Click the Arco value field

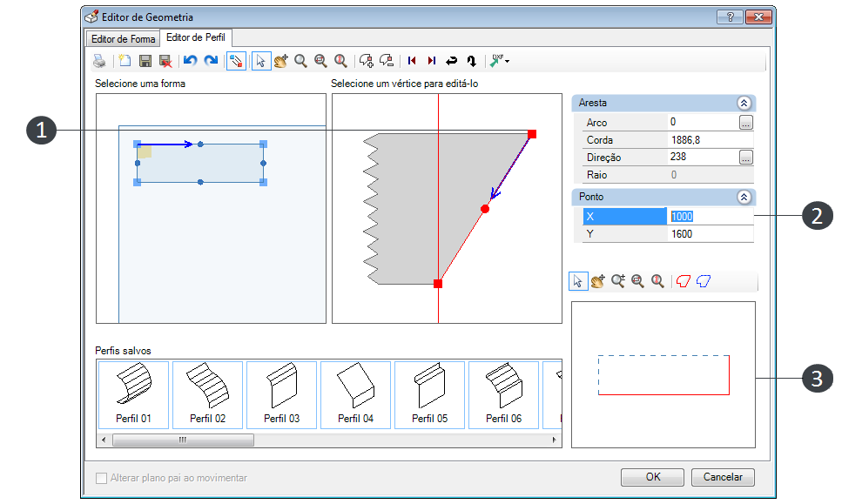tap(703, 122)
